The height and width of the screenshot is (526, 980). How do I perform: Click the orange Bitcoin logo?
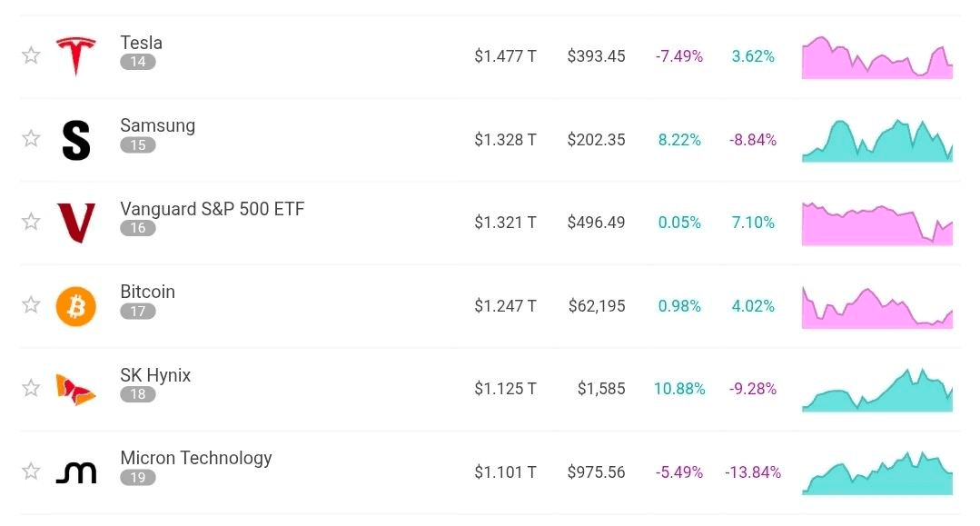(x=76, y=306)
